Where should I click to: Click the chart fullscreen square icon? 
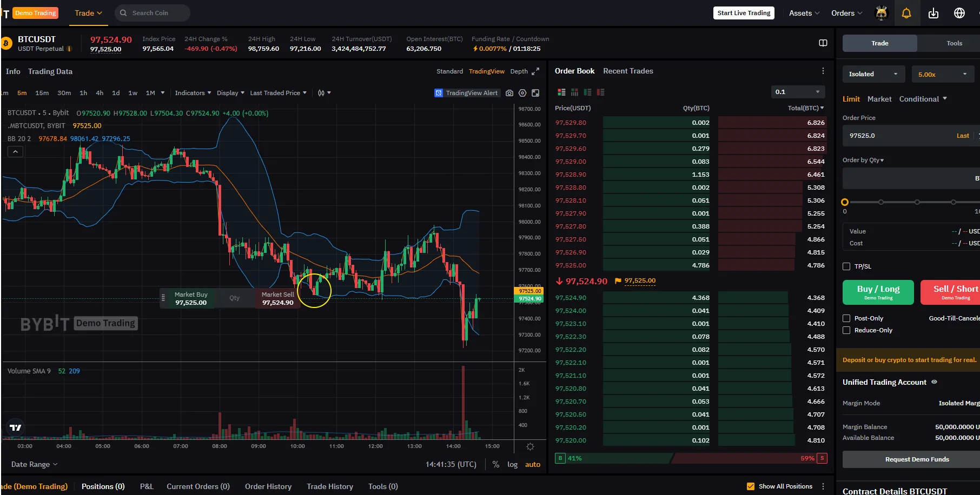[535, 93]
